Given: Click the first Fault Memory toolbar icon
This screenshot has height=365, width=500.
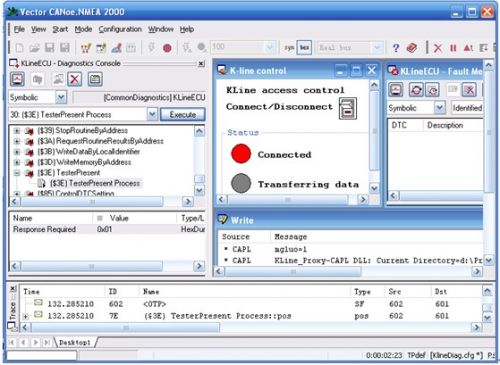Looking at the screenshot, I should coord(396,90).
